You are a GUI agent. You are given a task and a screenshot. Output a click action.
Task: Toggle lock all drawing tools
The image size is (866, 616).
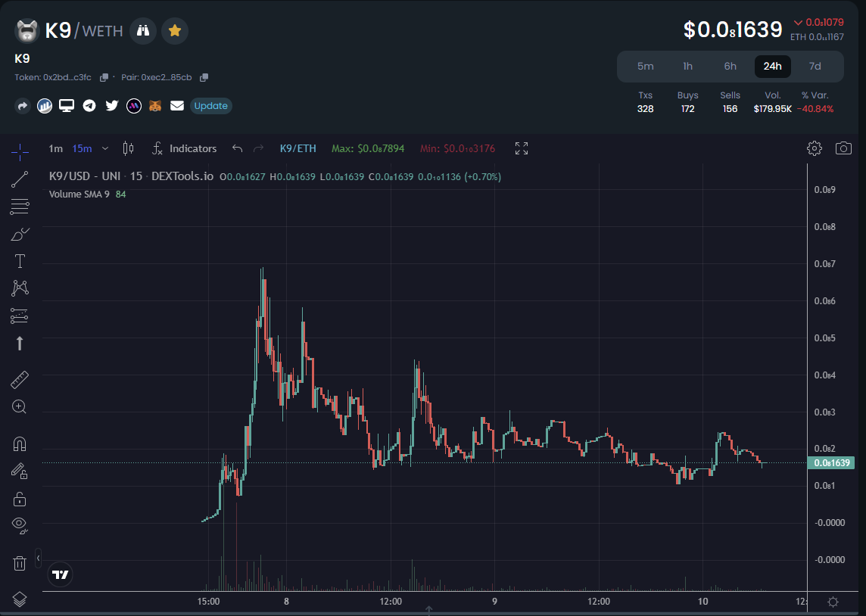tap(20, 499)
